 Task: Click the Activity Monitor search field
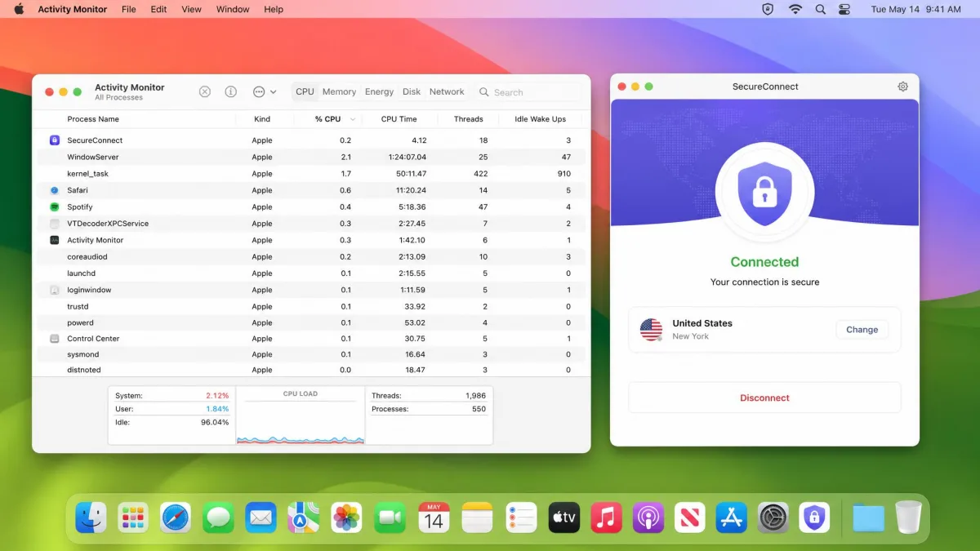(x=529, y=92)
